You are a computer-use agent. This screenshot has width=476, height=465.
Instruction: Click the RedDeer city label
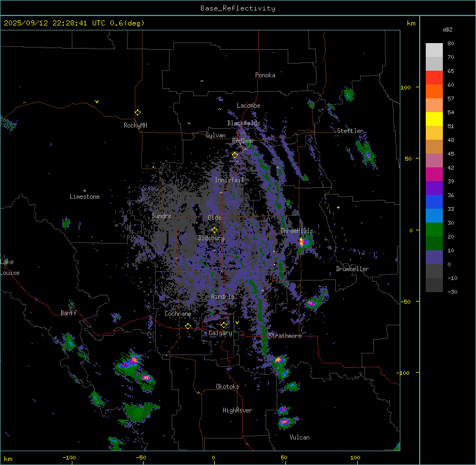coord(243,141)
